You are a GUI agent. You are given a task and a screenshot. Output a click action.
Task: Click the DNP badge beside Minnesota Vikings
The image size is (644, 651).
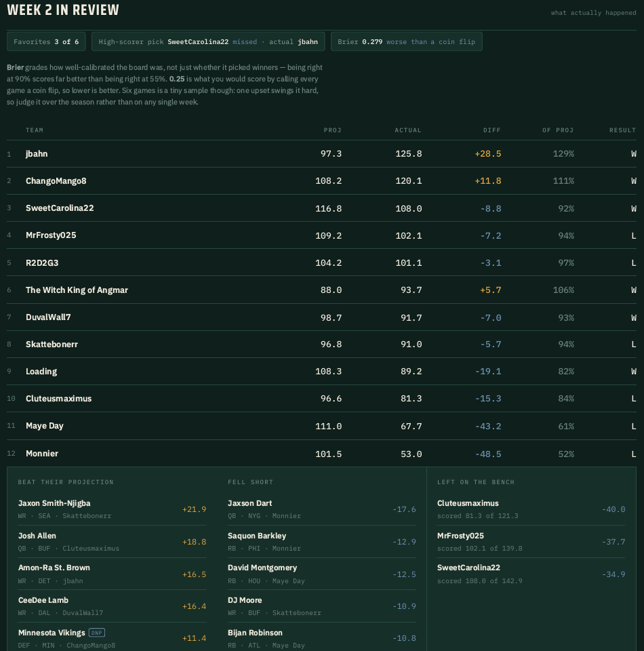[97, 633]
